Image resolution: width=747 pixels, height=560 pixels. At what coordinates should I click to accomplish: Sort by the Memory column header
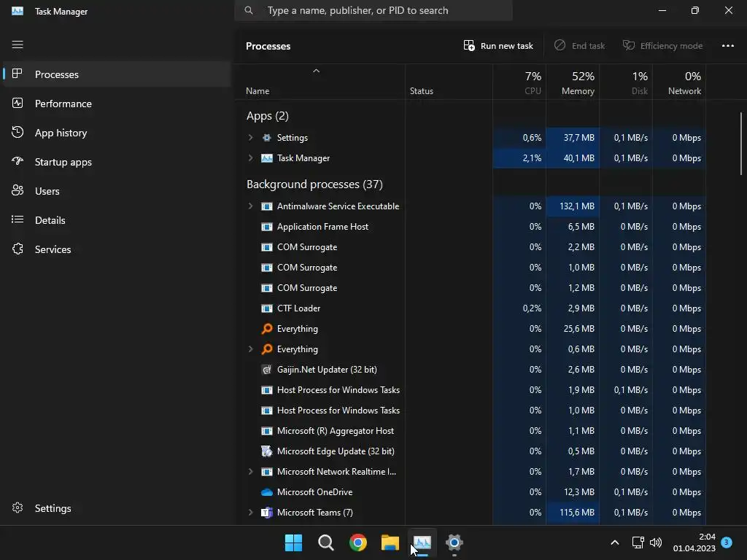pos(573,83)
